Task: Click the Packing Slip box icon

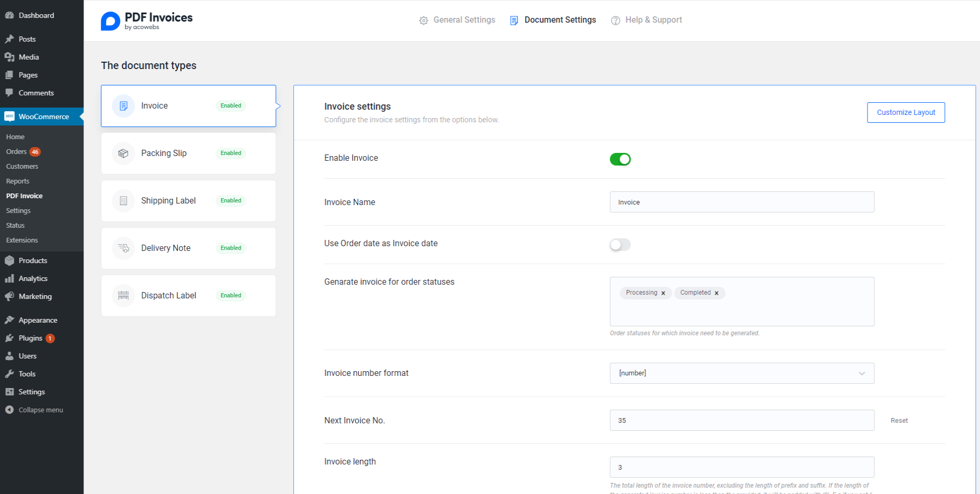Action: [123, 153]
